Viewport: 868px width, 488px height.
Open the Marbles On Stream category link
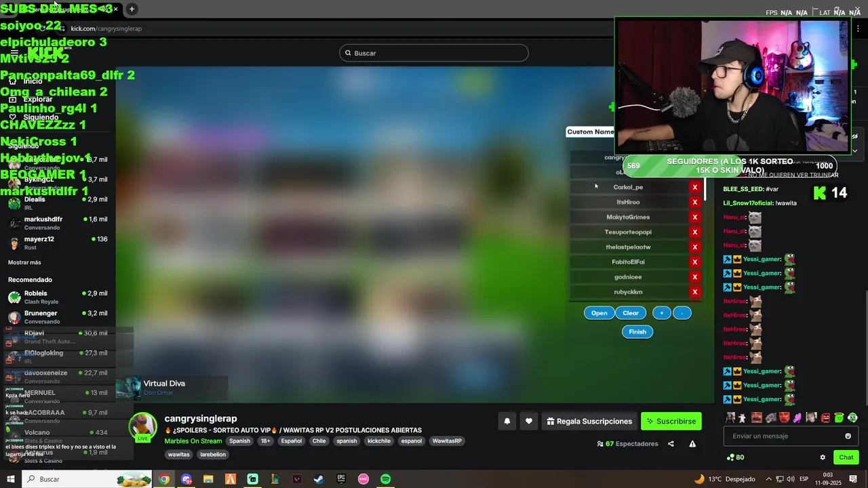tap(193, 441)
